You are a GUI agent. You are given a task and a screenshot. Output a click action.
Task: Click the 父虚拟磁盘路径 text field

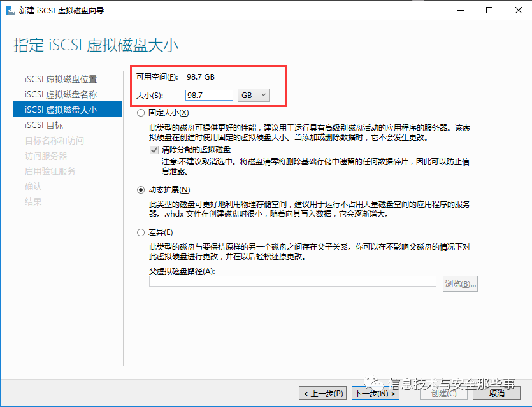click(292, 281)
